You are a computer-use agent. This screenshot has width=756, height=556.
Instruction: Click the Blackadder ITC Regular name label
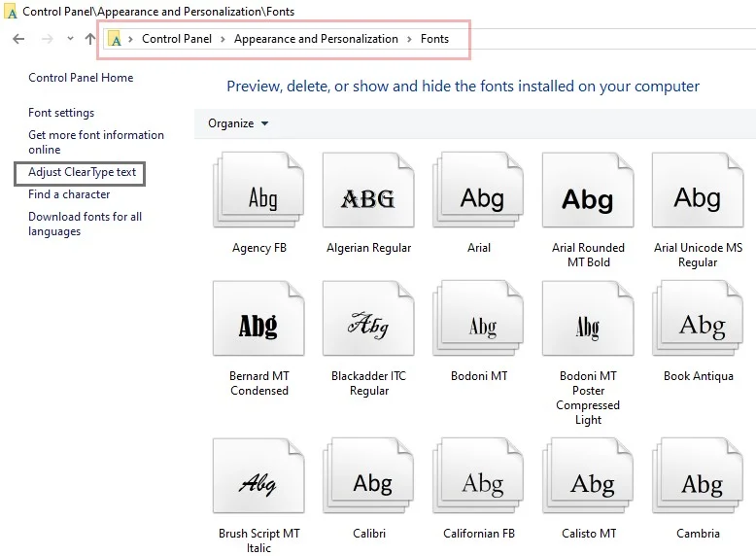pyautogui.click(x=368, y=383)
